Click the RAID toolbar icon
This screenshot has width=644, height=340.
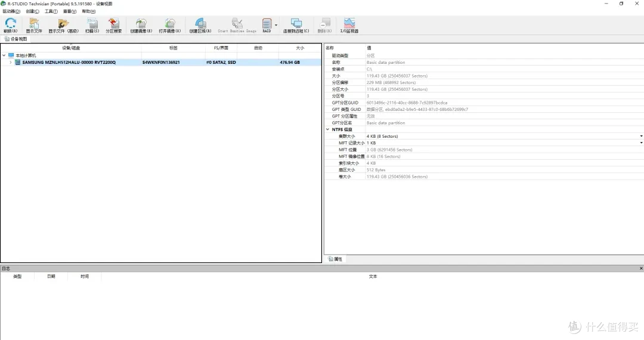(x=267, y=26)
